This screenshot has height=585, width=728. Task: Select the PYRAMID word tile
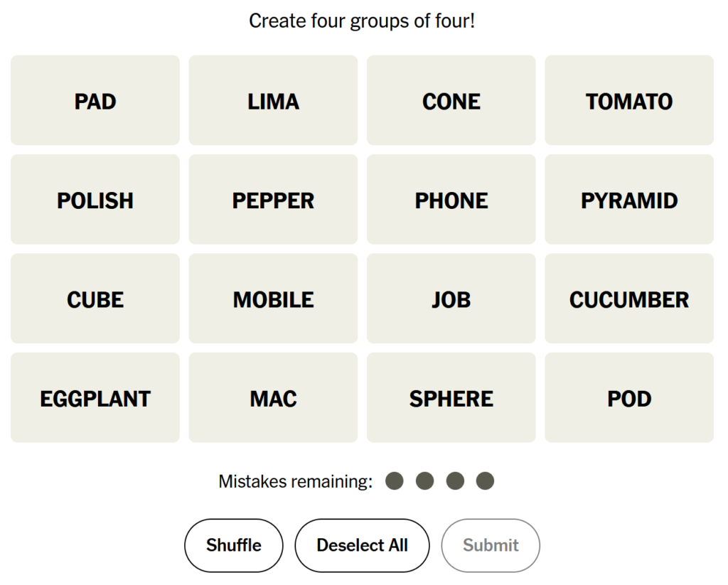(629, 200)
